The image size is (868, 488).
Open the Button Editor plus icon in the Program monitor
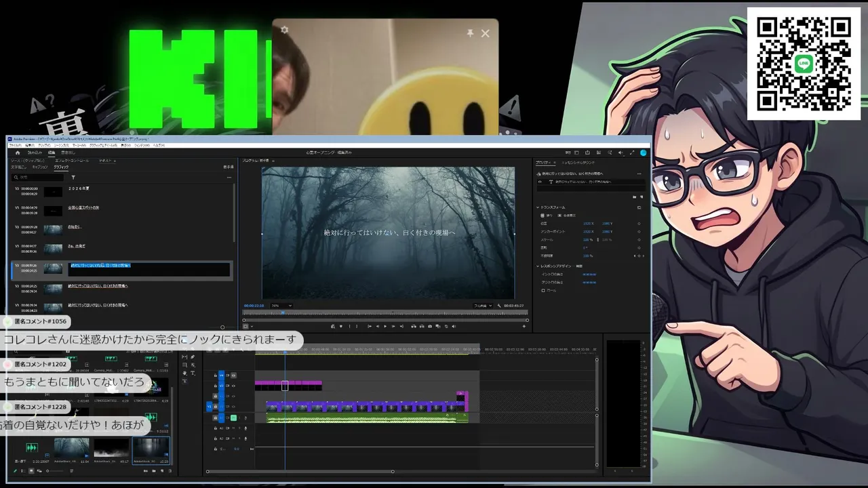coord(524,326)
